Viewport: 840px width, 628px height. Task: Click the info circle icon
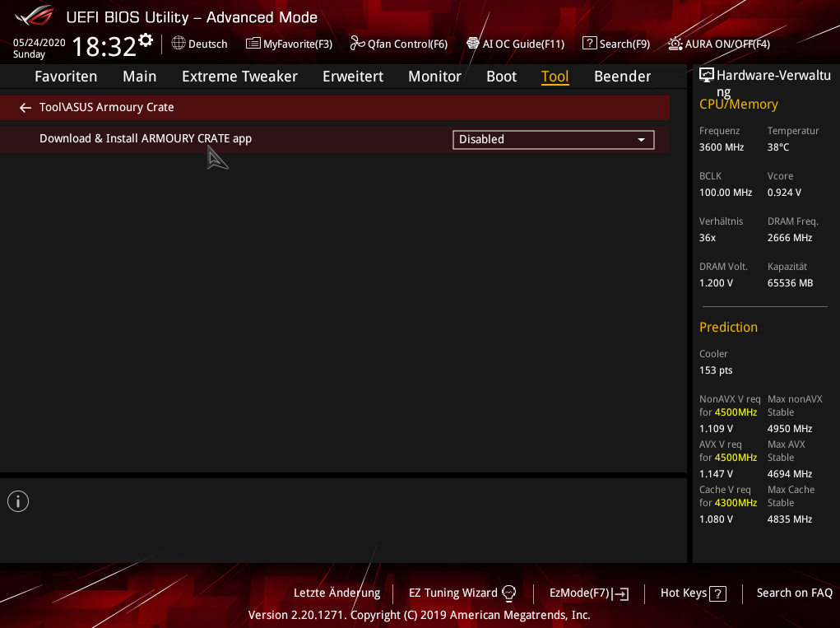(x=18, y=501)
